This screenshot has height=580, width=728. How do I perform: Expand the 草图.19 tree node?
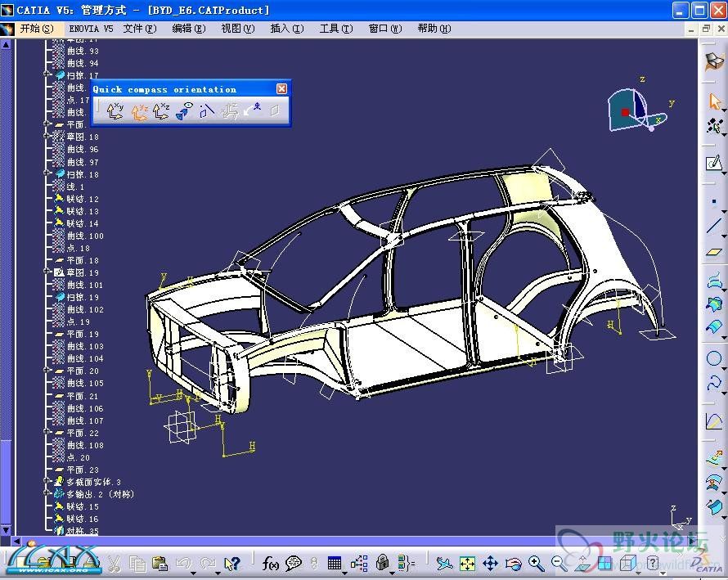click(47, 272)
